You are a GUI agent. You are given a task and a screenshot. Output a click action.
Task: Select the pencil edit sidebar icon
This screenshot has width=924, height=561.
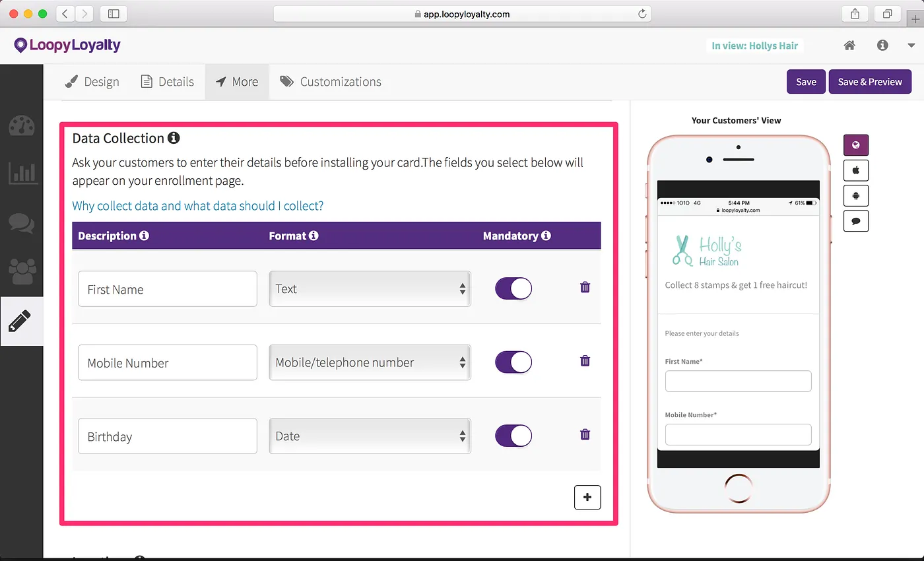coord(21,321)
